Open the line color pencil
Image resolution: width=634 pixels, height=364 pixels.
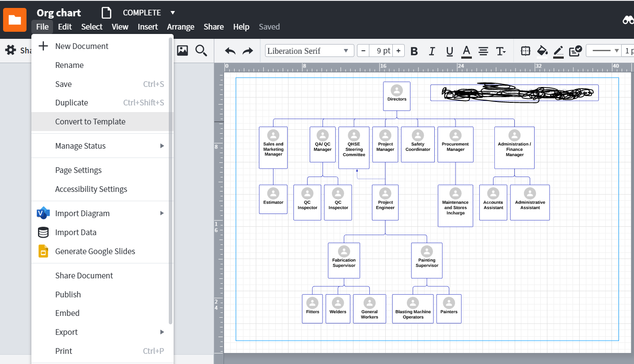point(558,52)
